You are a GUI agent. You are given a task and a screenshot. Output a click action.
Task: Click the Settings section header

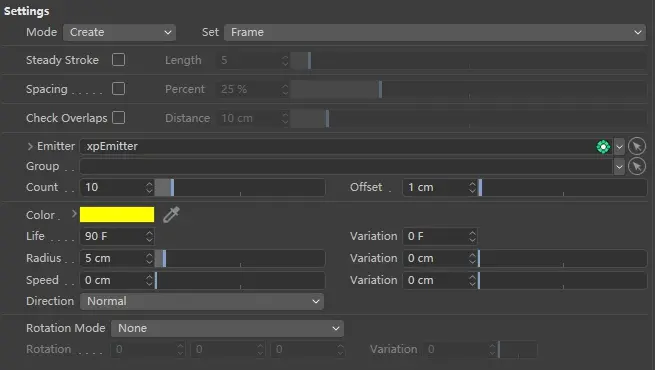point(26,11)
